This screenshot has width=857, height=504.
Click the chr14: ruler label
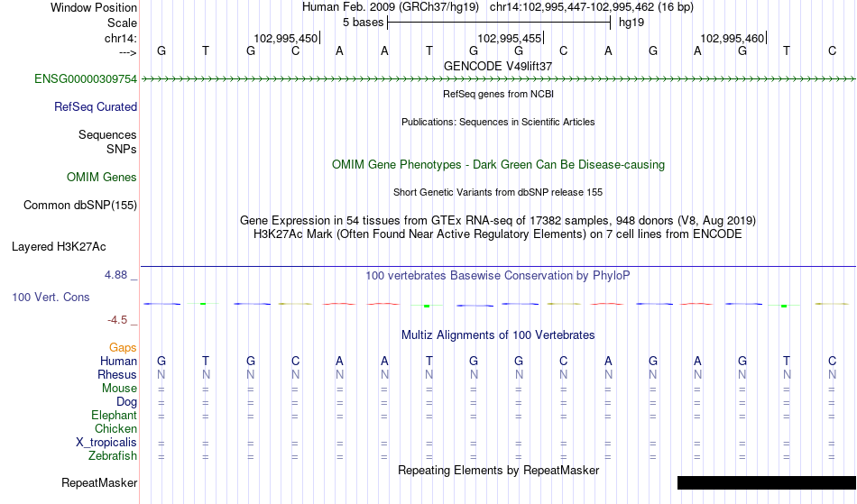click(120, 38)
